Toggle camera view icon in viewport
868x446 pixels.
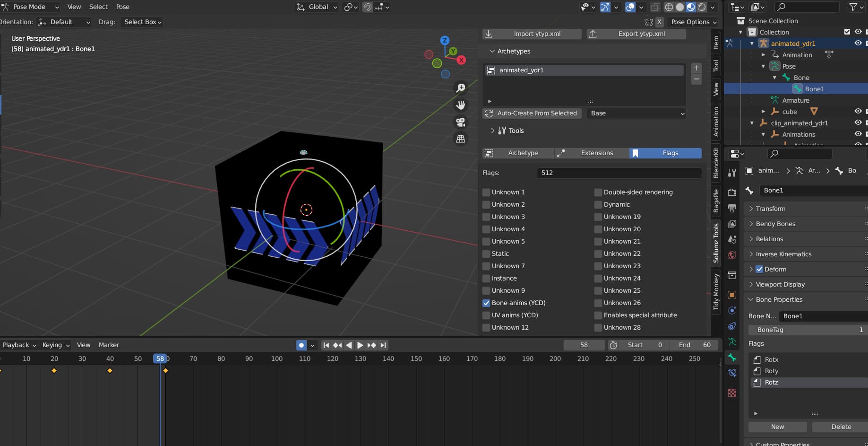[461, 122]
